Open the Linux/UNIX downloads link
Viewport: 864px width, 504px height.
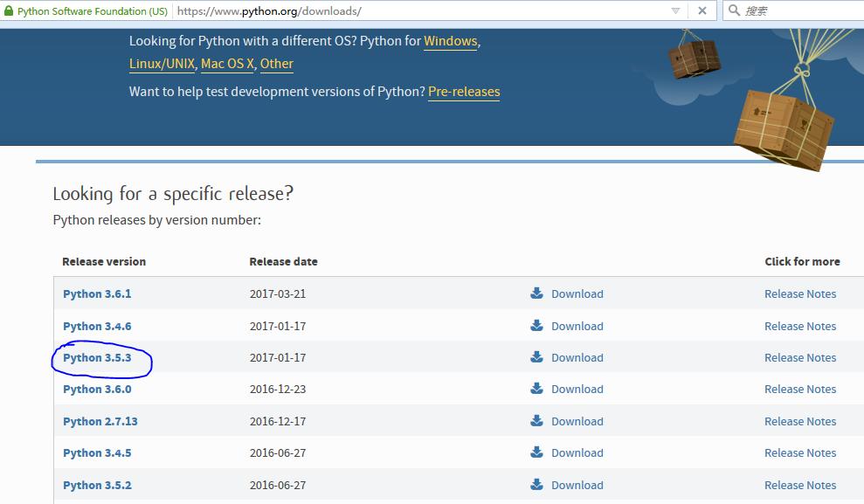tap(162, 64)
